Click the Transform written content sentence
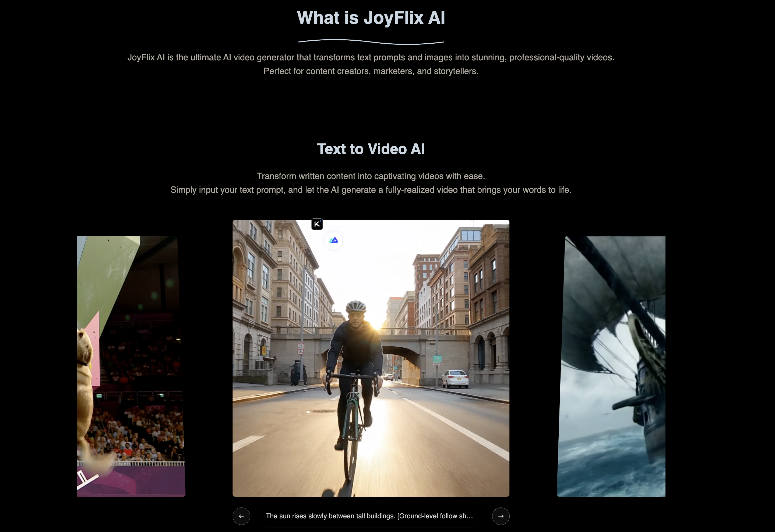 (x=371, y=176)
